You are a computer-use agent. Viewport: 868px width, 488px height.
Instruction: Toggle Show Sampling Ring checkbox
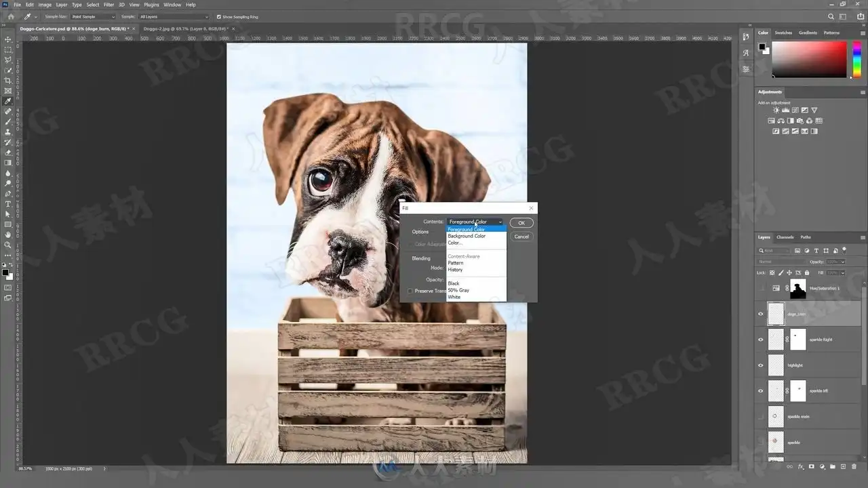coord(219,16)
